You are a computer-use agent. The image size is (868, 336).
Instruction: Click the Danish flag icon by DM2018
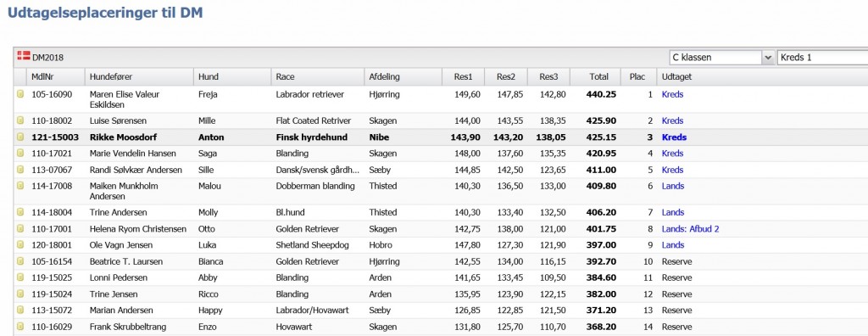(x=24, y=55)
